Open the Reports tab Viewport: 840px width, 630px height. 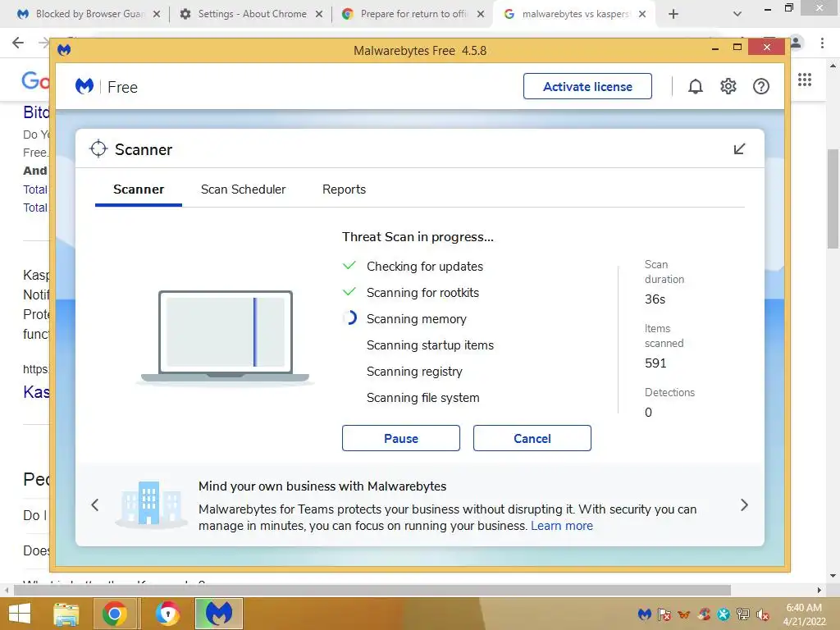point(344,189)
